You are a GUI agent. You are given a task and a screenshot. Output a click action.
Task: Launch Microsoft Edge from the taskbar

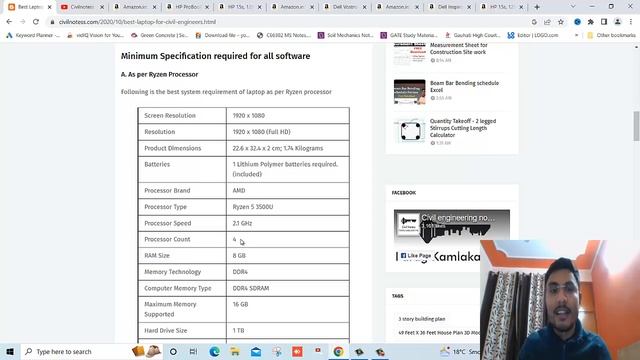pyautogui.click(x=214, y=351)
